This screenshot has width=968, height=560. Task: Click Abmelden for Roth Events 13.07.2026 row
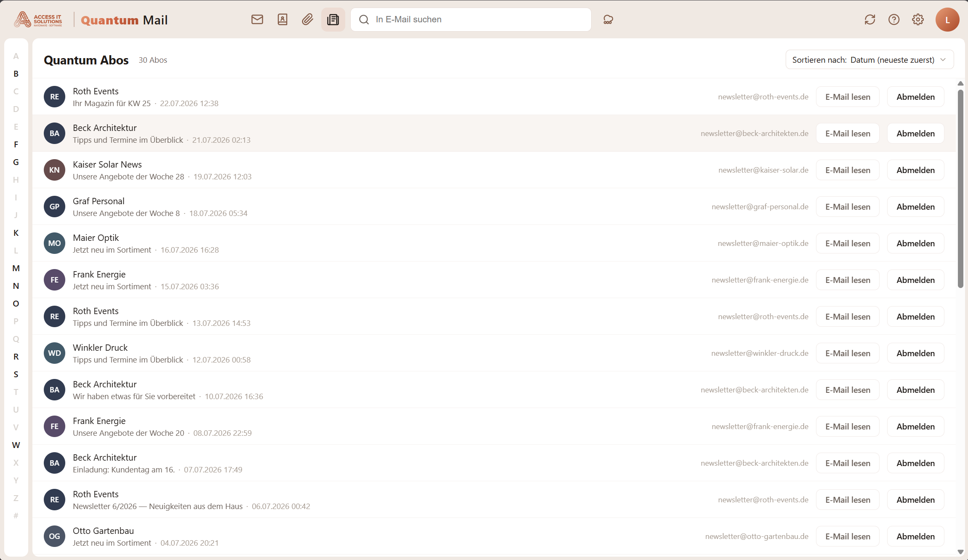pyautogui.click(x=915, y=317)
